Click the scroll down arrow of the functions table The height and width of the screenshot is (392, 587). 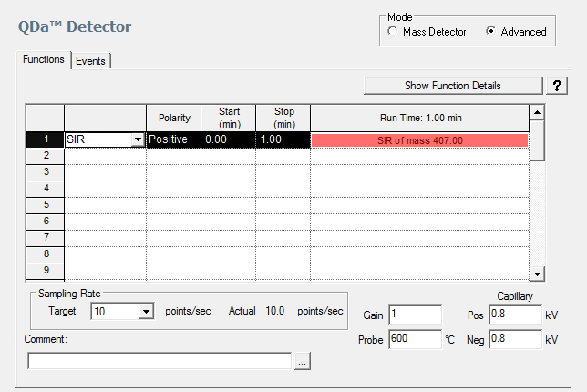[x=537, y=273]
